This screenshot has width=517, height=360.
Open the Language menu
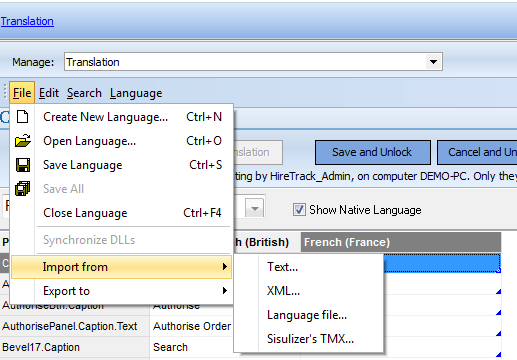(136, 93)
